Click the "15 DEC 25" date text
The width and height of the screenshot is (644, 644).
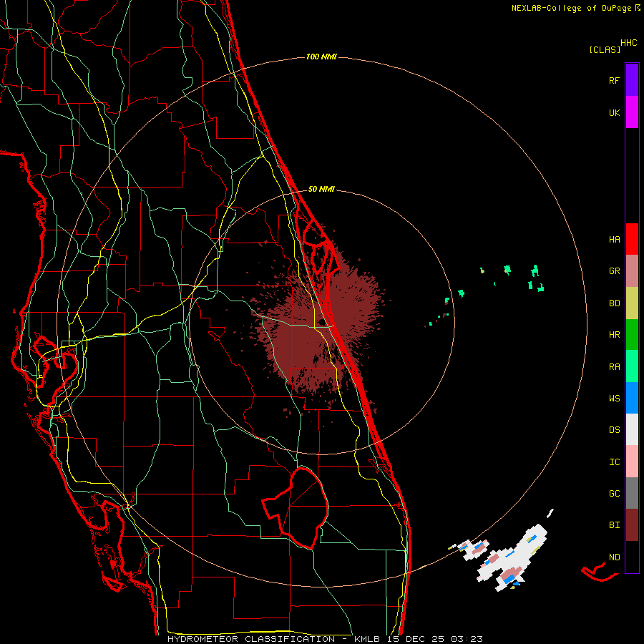coord(416,639)
